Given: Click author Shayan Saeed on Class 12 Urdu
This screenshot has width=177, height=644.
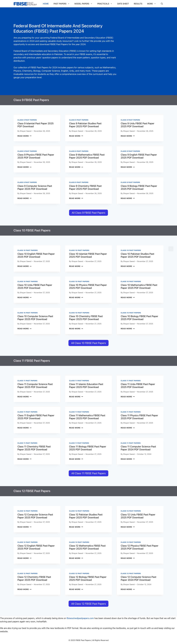Looking at the screenshot, I should [x=129, y=522].
